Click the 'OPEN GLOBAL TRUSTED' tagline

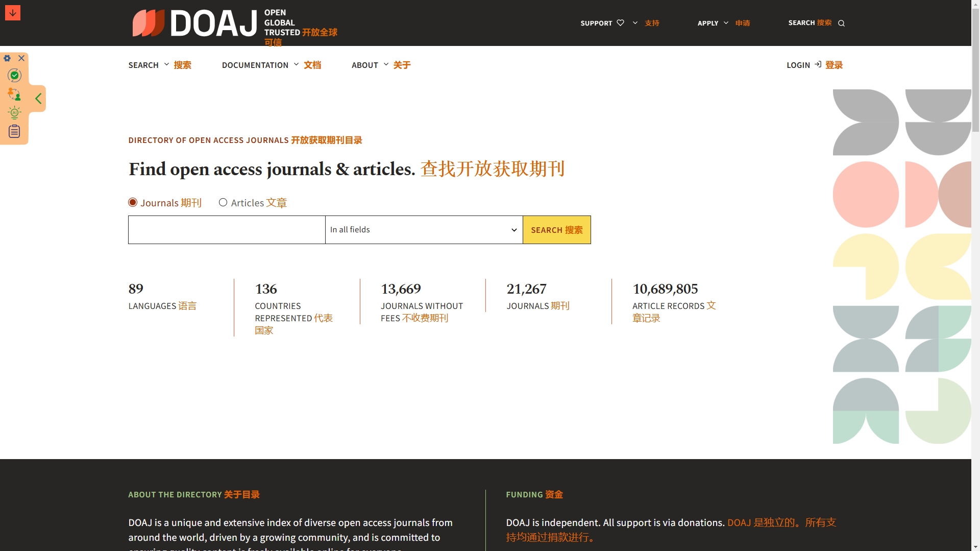301,28
